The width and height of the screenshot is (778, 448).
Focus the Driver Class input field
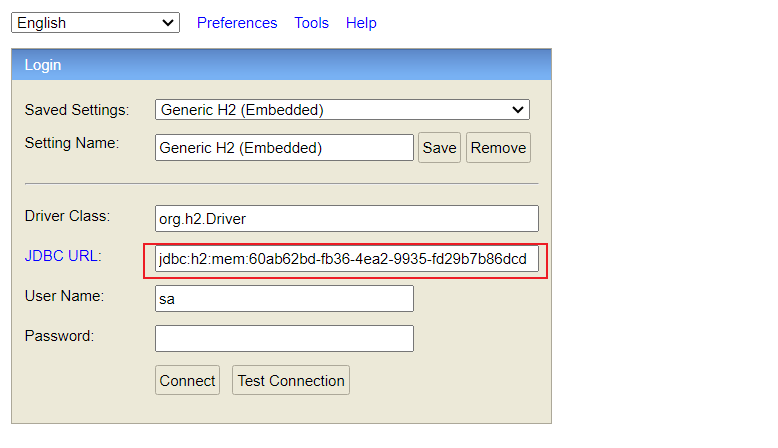point(346,219)
